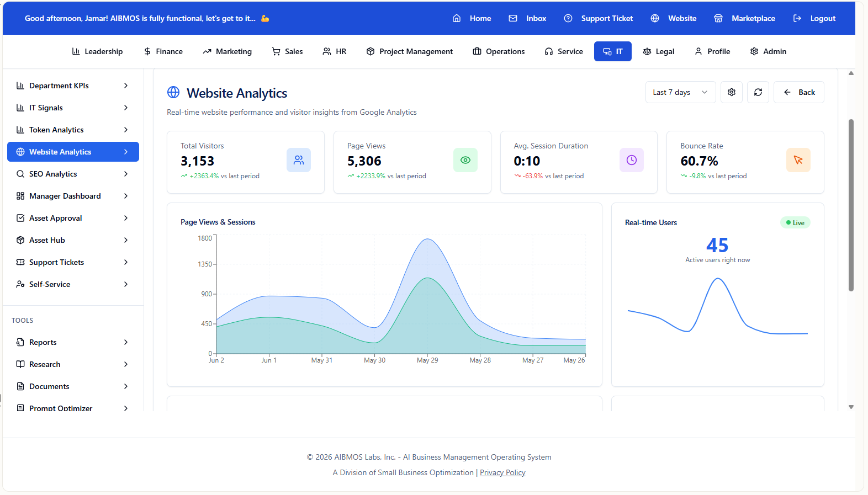Image resolution: width=868 pixels, height=495 pixels.
Task: Click the '60.7%' Bounce Rate value
Action: point(699,161)
